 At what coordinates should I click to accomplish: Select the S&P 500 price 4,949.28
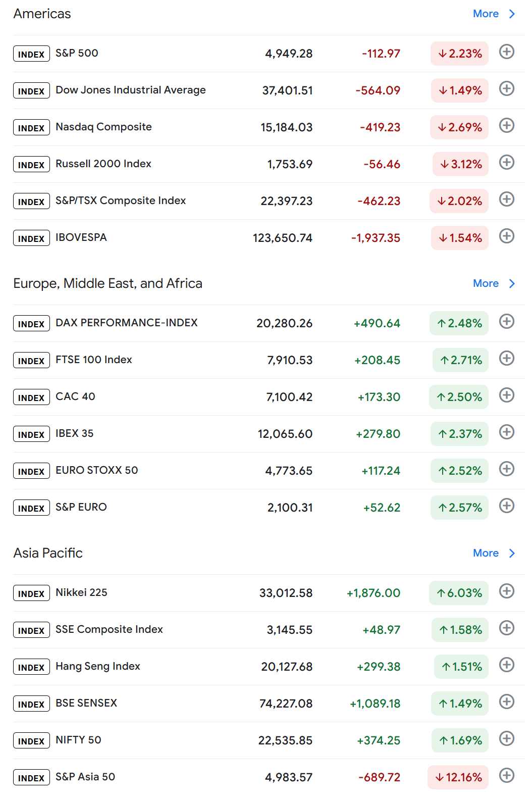[x=289, y=54]
